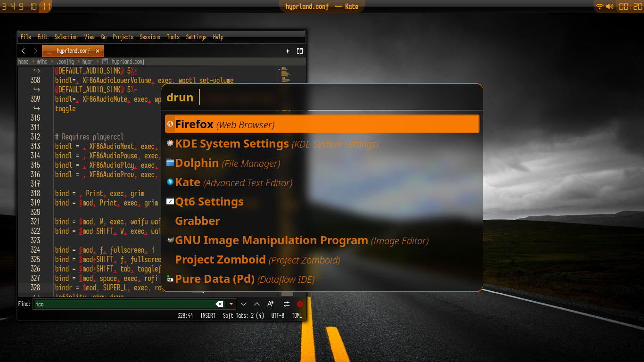Viewport: 644px width, 362px height.
Task: Launch Firefox from the rofi list
Action: [322, 124]
